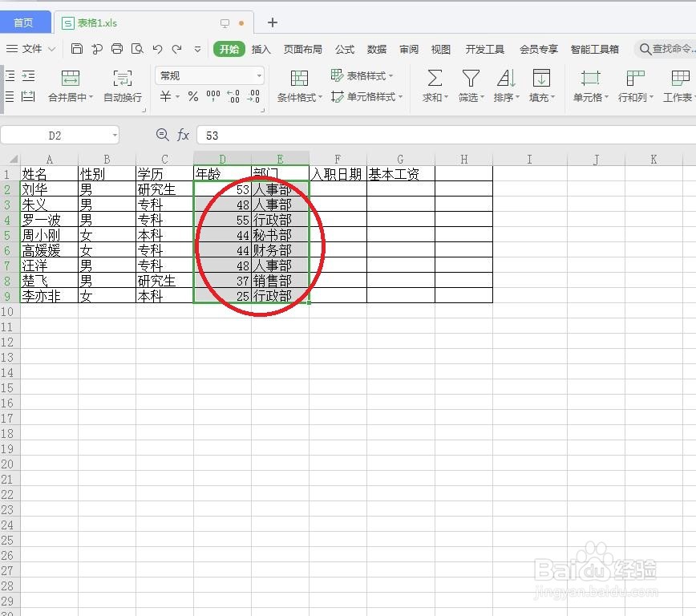Add a new document tab with plus
This screenshot has height=616, width=696.
[x=273, y=22]
